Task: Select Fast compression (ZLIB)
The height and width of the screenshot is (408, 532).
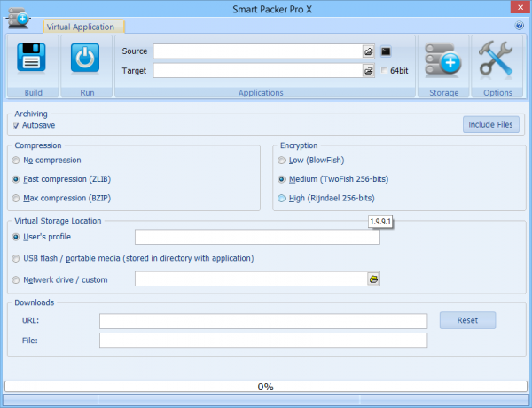Action: 16,179
